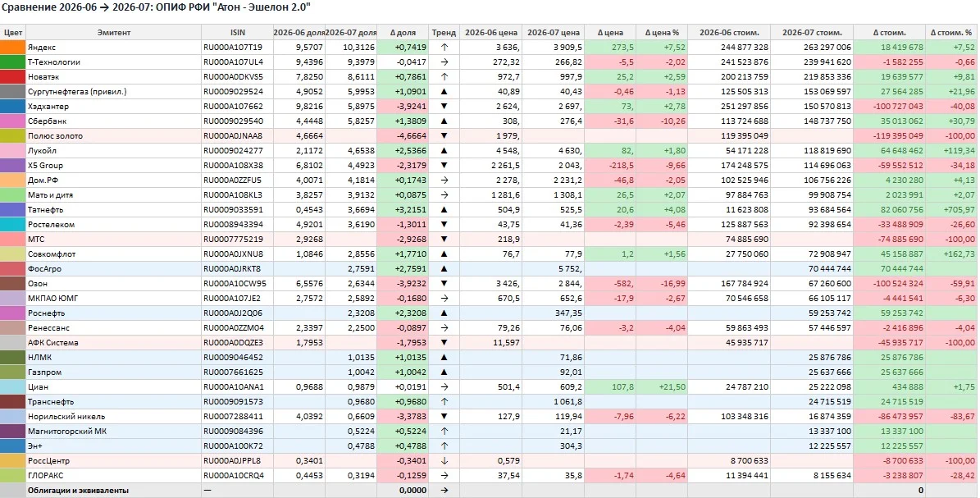Screen dimensions: 980x498
Task: Click the right-arrow trend icon for Циан
Action: 444,387
